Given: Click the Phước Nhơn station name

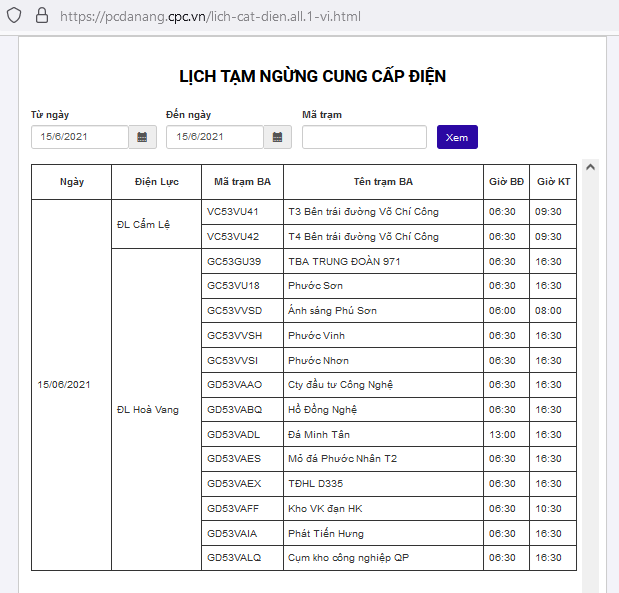Looking at the screenshot, I should click(x=318, y=360).
